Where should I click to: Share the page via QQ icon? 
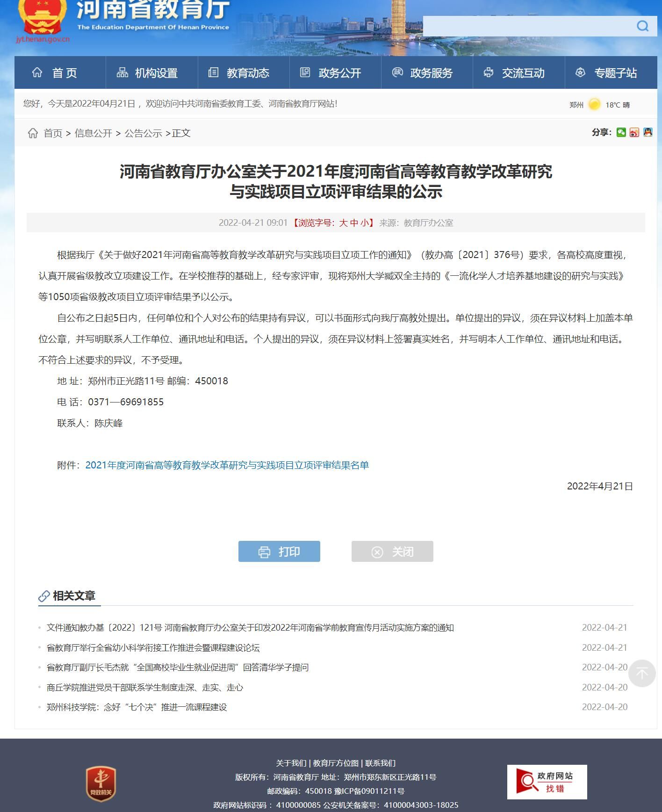(648, 133)
